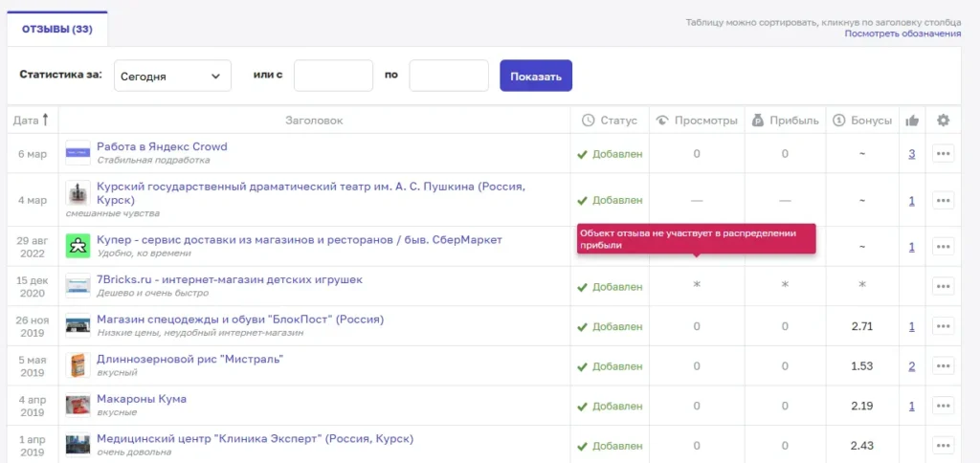Switch to the ОТЗЫВЫ (33) tab

56,30
